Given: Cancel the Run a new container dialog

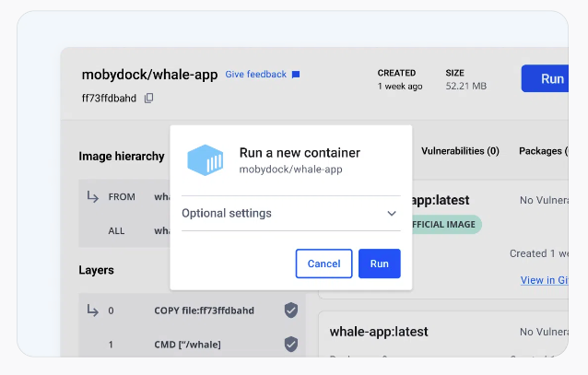Looking at the screenshot, I should coord(324,264).
